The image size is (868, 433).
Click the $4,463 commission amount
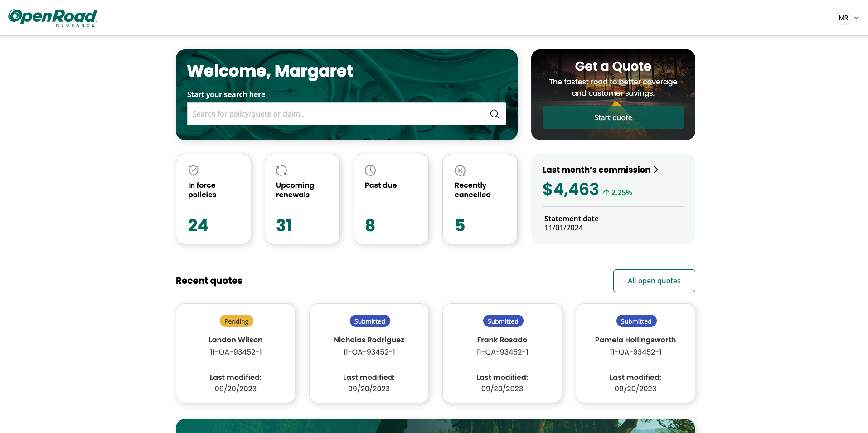(x=571, y=189)
